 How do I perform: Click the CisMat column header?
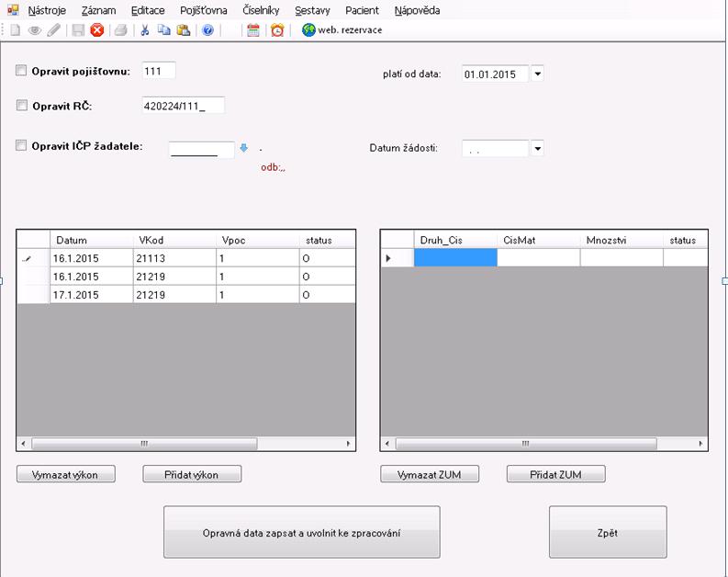[538, 240]
